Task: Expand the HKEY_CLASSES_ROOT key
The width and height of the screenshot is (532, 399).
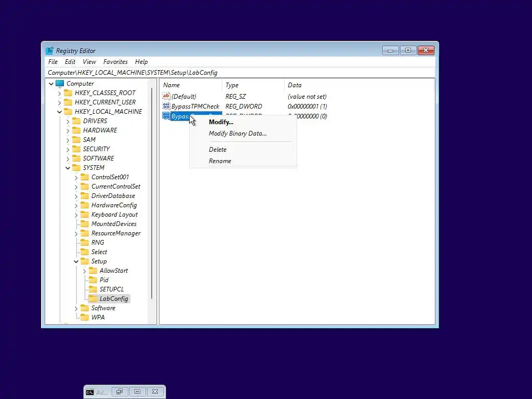Action: coord(59,93)
